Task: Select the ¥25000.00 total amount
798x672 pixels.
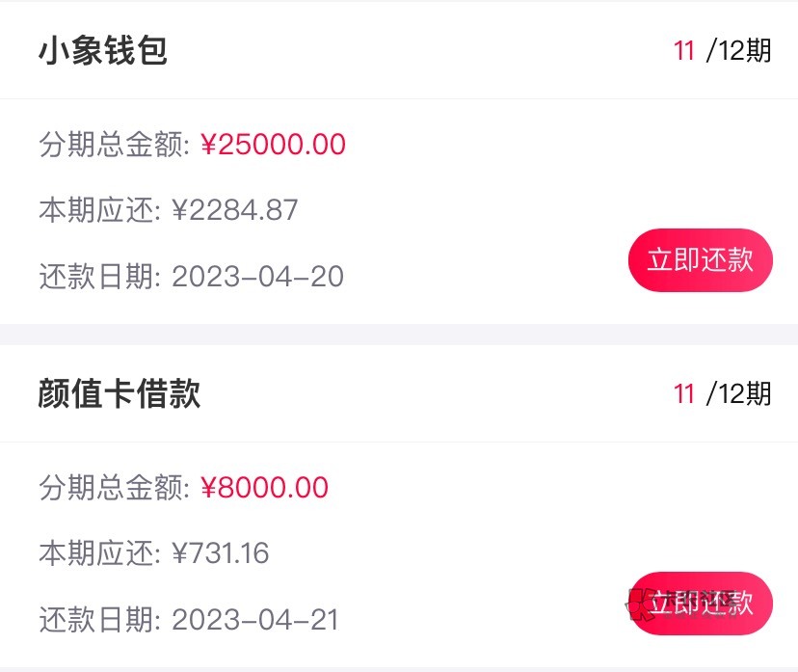Action: click(x=274, y=145)
